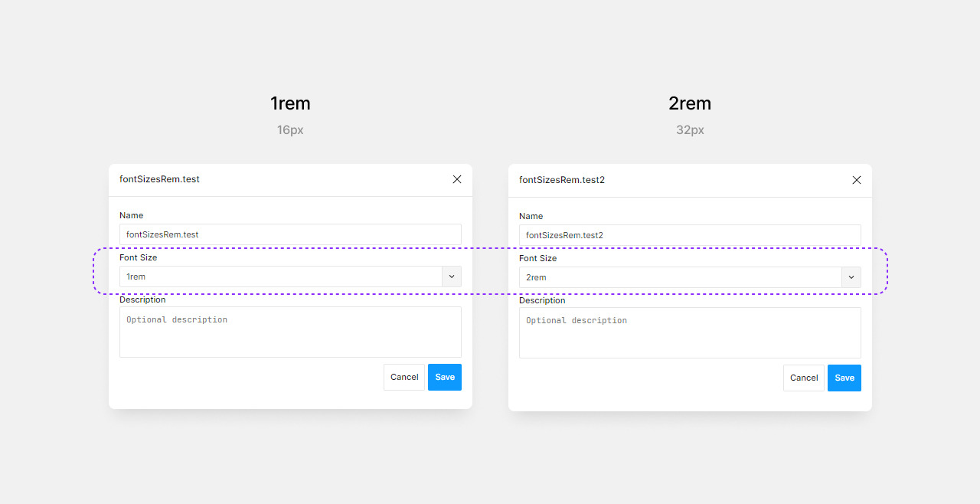The image size is (980, 504).
Task: Click the fontSizesRem.test dialog title
Action: pos(159,179)
